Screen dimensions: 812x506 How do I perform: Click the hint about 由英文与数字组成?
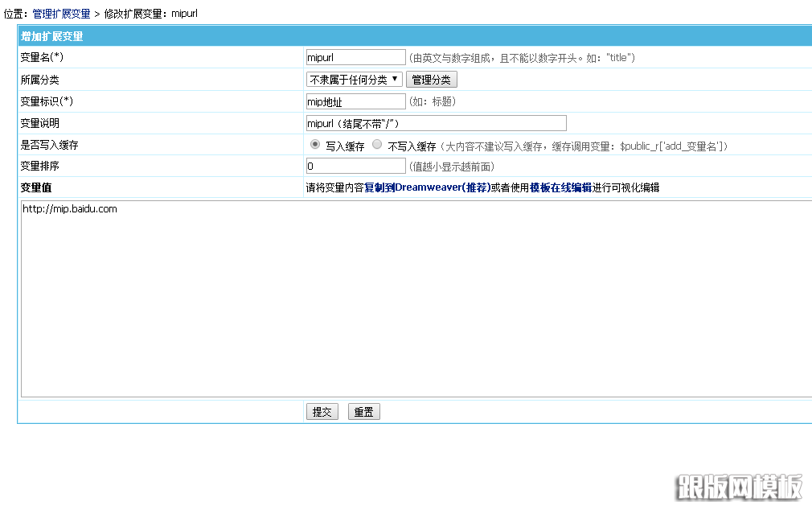pyautogui.click(x=522, y=57)
